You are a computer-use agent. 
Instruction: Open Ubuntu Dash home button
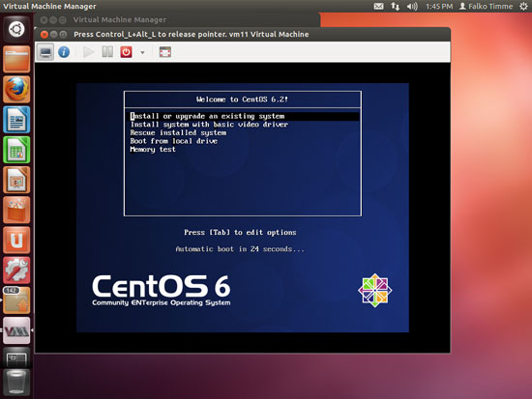pos(16,29)
